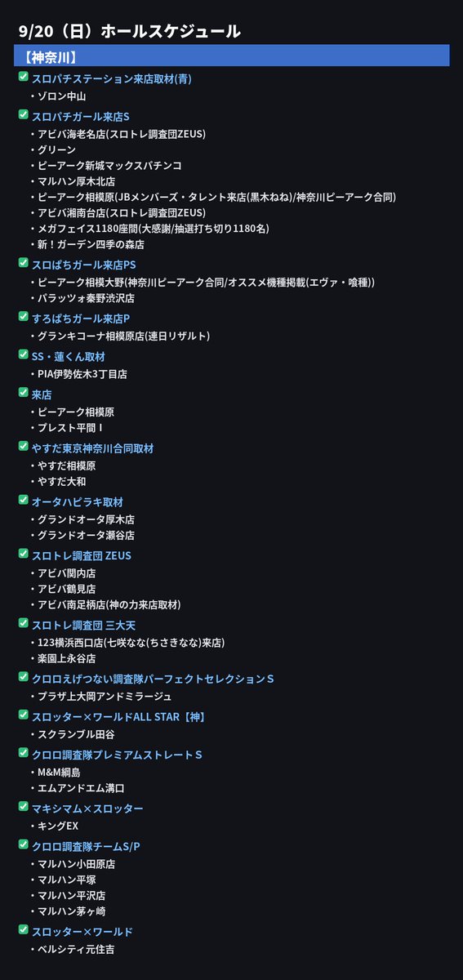The width and height of the screenshot is (463, 980).
Task: Click check icon beside スロトレ調査団 ZEUS
Action: tap(23, 554)
